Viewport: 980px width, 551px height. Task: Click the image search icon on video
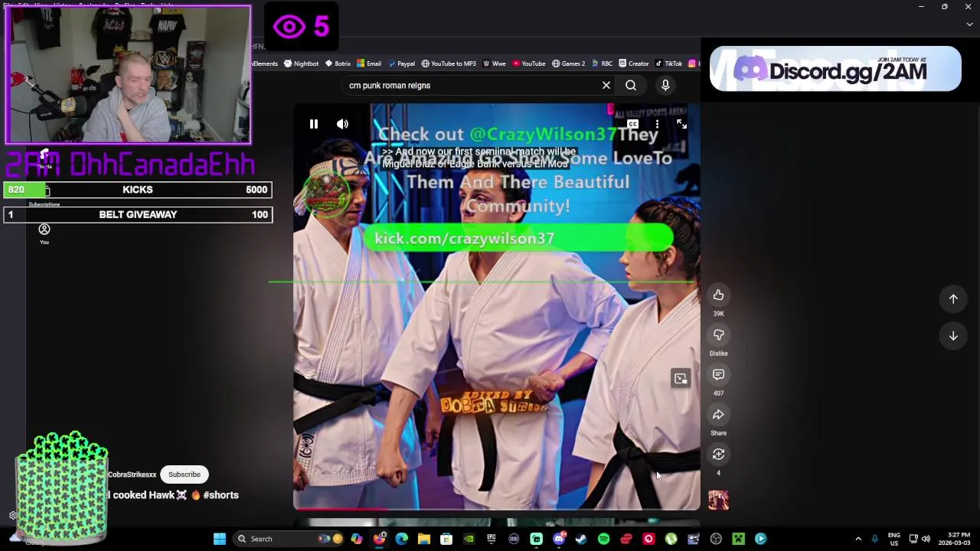681,379
